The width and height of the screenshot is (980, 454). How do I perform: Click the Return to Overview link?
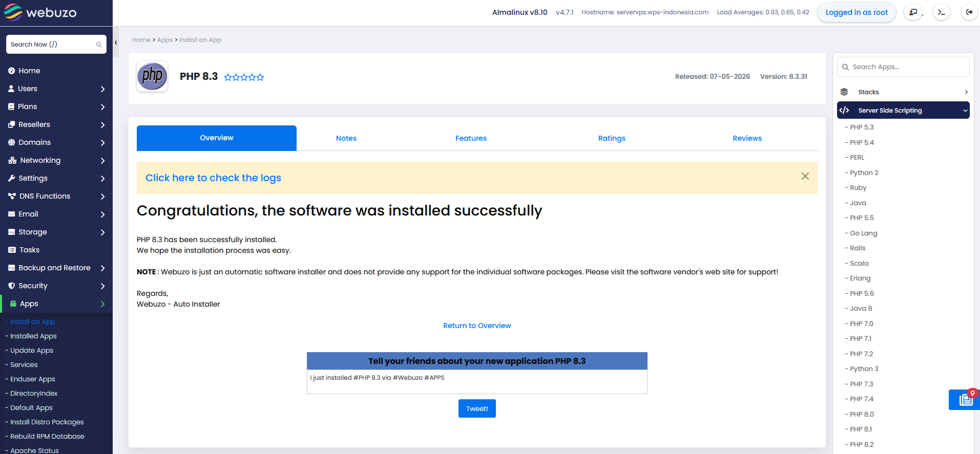coord(477,326)
